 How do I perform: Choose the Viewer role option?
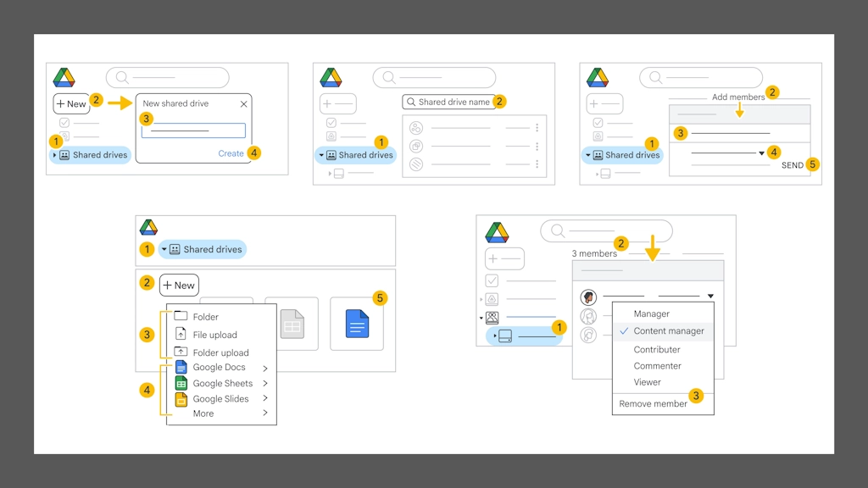click(647, 382)
